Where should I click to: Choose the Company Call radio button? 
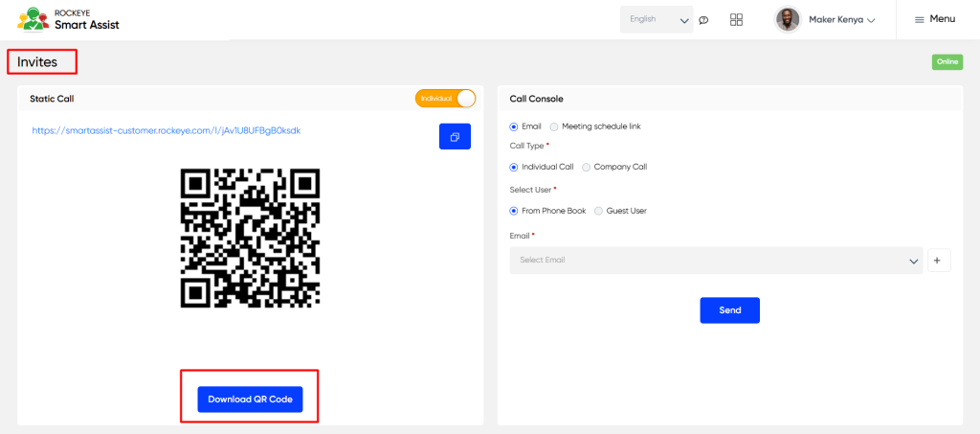tap(586, 167)
